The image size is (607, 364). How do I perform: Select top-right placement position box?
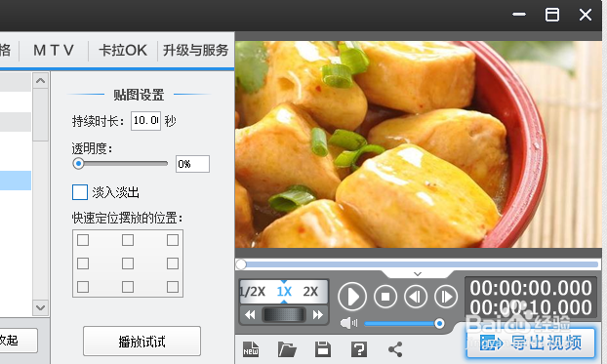[x=173, y=240]
